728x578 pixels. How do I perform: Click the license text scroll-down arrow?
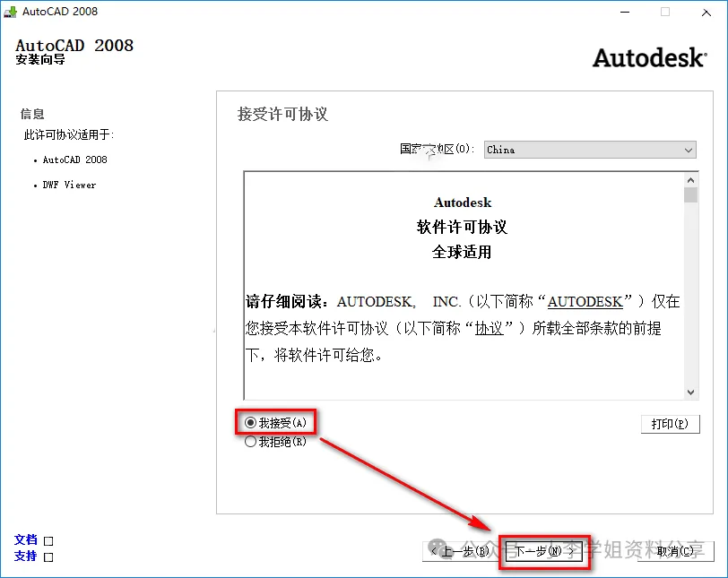[x=691, y=393]
